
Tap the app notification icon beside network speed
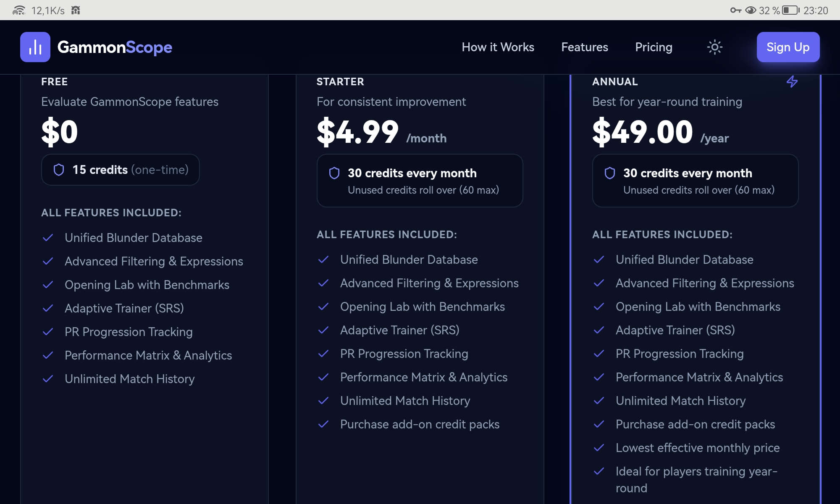click(x=76, y=10)
